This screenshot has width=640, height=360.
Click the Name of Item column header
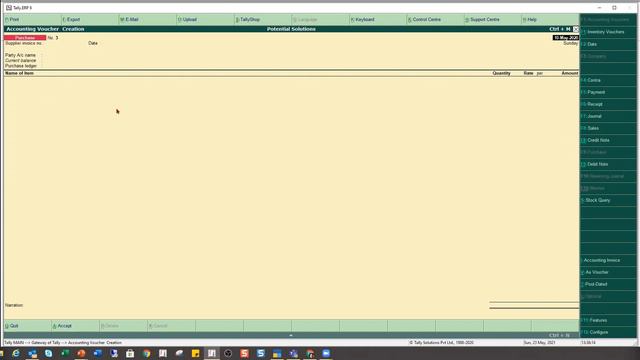click(19, 73)
